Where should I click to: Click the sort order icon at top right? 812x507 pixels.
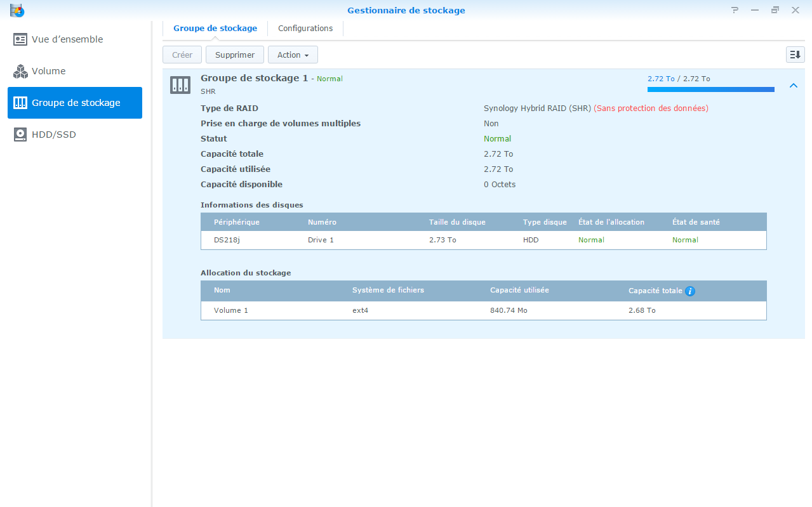tap(795, 55)
